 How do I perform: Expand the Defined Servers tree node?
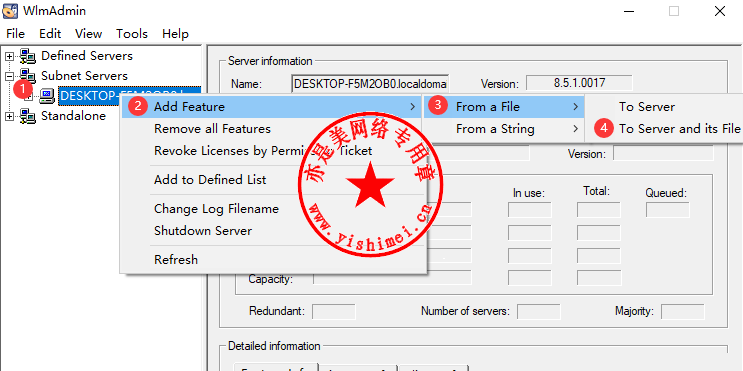coord(9,56)
